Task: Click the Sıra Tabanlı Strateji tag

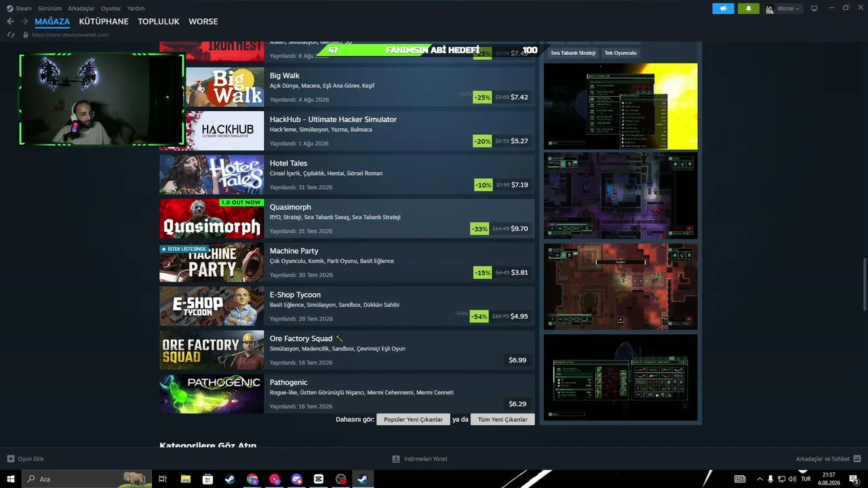Action: point(573,53)
